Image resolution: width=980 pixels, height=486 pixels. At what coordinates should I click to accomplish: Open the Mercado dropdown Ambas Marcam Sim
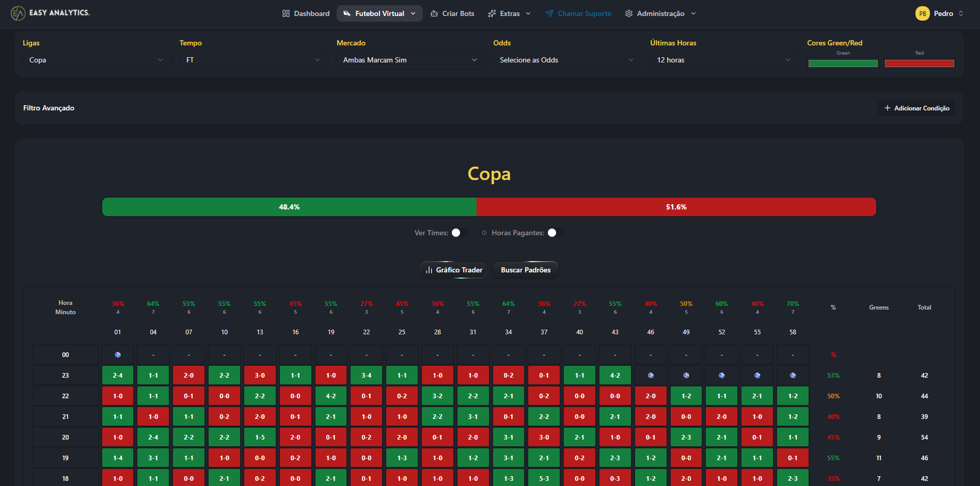(410, 60)
